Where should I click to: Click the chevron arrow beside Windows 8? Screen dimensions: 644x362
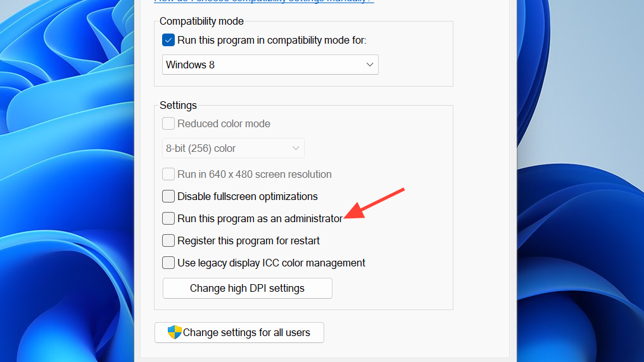point(370,65)
